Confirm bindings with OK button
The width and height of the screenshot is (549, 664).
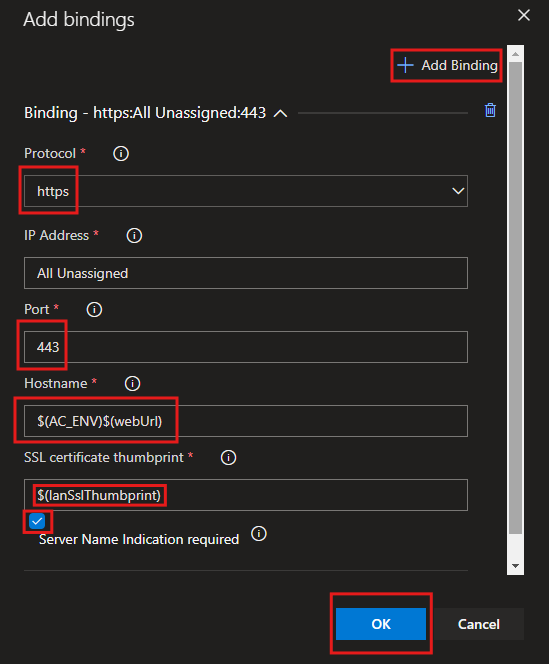pyautogui.click(x=381, y=624)
